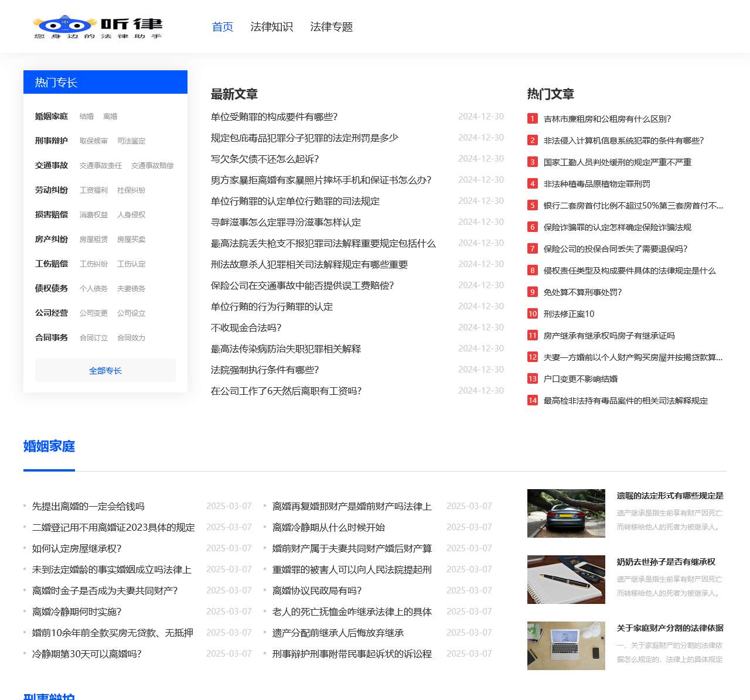Image resolution: width=750 pixels, height=700 pixels.
Task: Open the 司法鉴定 link under 刑事辩护
Action: (x=132, y=141)
